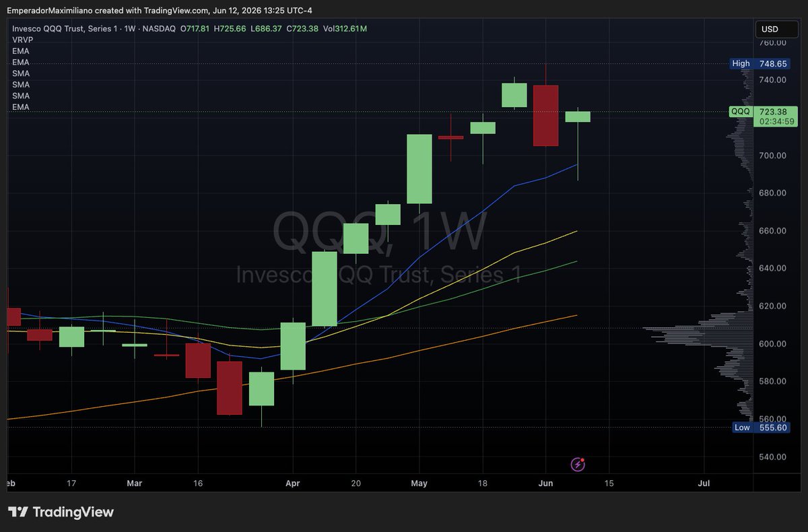The height and width of the screenshot is (532, 808).
Task: Click the widest volume profile bar near 608
Action: coord(698,329)
